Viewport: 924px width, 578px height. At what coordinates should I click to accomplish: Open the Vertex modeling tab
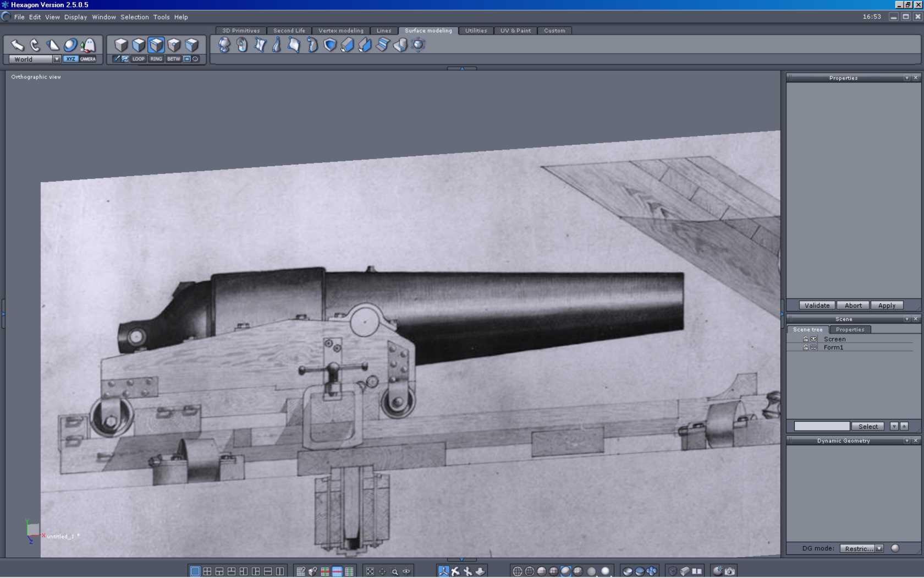tap(340, 31)
